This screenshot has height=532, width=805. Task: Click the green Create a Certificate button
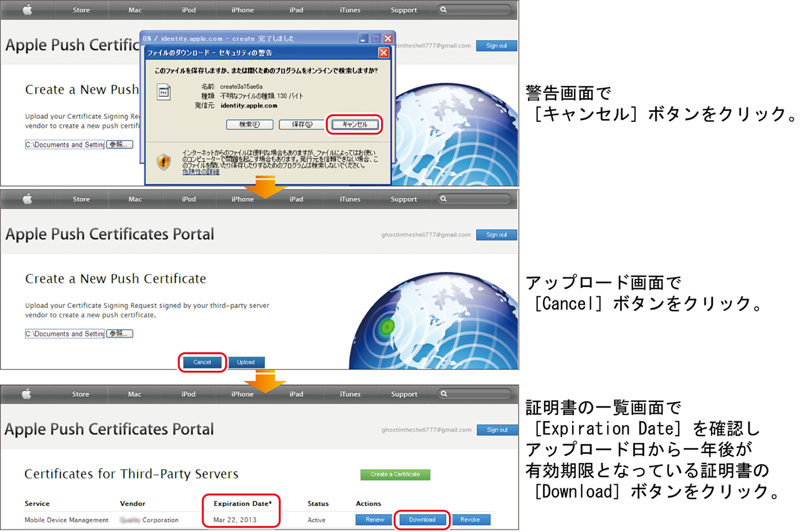[395, 474]
